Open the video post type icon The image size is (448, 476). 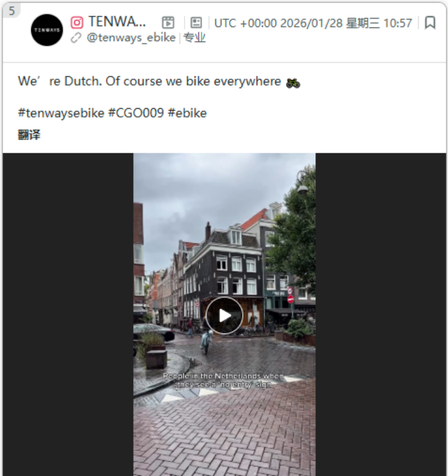168,23
